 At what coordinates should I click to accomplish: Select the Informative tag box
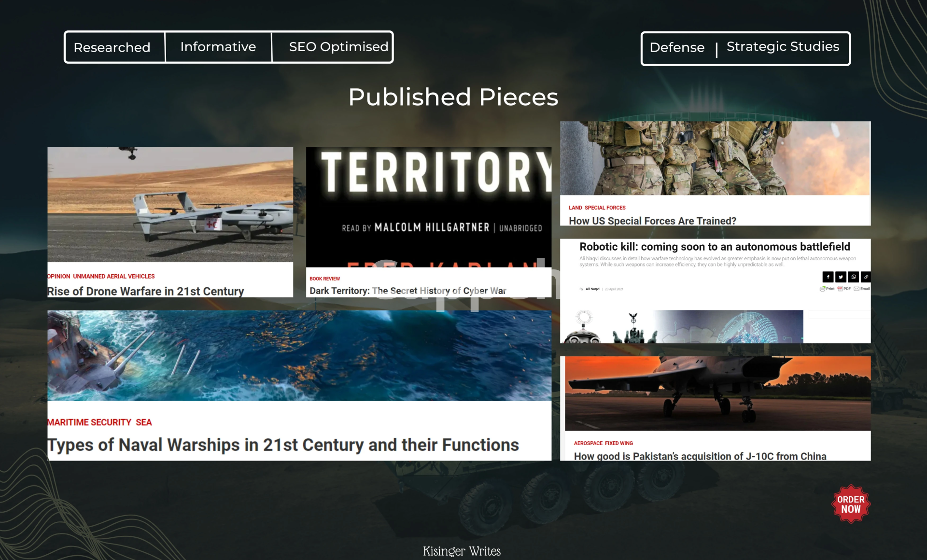218,47
